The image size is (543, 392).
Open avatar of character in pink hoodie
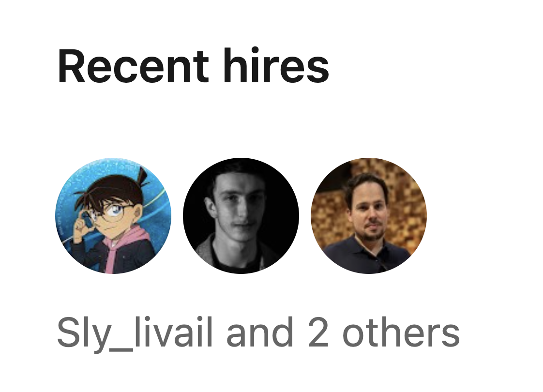(113, 216)
